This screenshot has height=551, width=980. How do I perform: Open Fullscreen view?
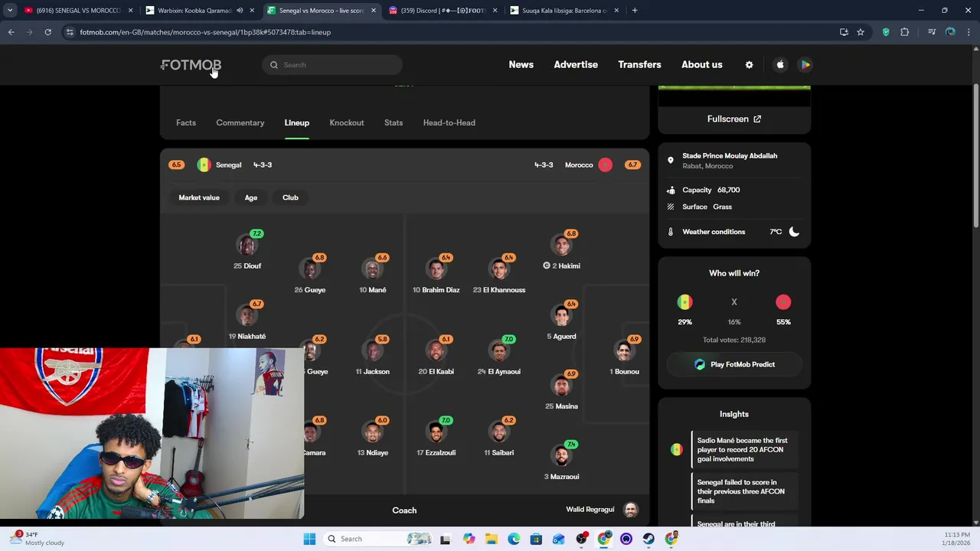click(734, 119)
